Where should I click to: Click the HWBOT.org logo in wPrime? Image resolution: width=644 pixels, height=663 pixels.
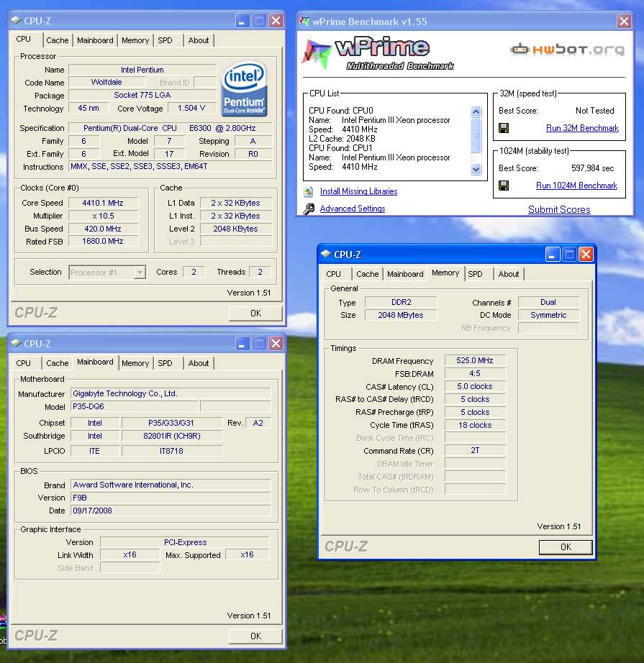coord(568,50)
